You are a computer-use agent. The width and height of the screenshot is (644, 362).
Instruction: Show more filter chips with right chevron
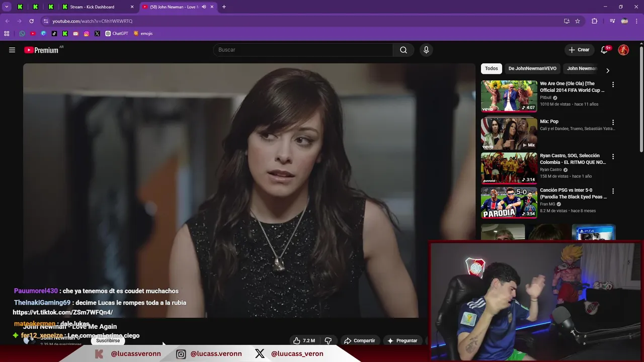click(608, 70)
